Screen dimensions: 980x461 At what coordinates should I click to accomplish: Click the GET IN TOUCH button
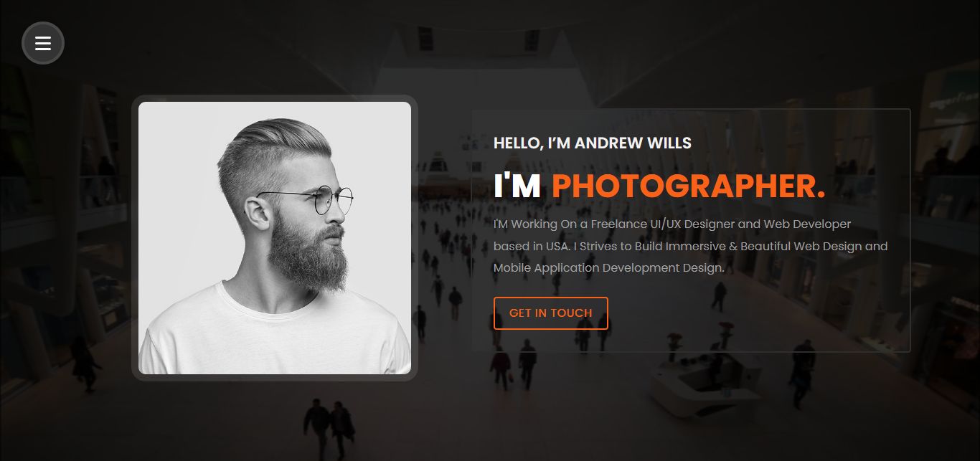pyautogui.click(x=551, y=313)
